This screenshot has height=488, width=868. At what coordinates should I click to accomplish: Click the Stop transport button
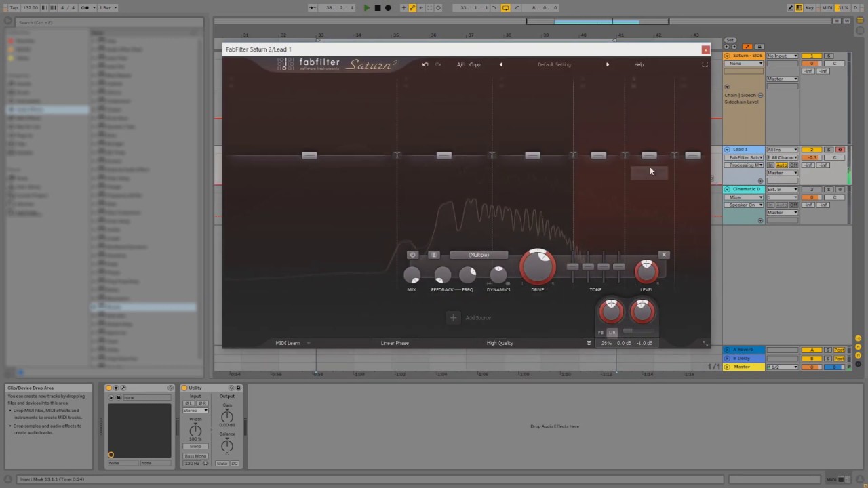pos(378,8)
